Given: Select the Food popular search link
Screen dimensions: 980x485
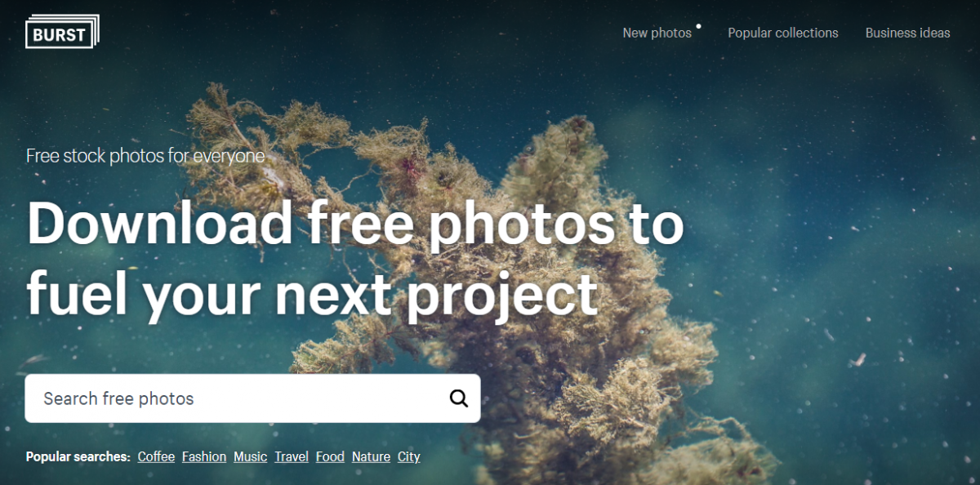Looking at the screenshot, I should click(330, 456).
